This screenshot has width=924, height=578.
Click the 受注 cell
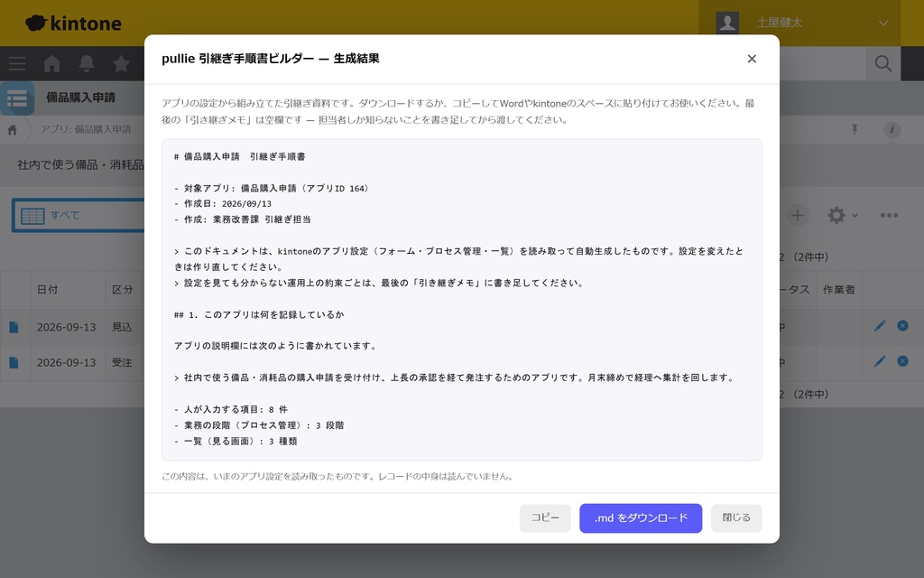tap(122, 363)
